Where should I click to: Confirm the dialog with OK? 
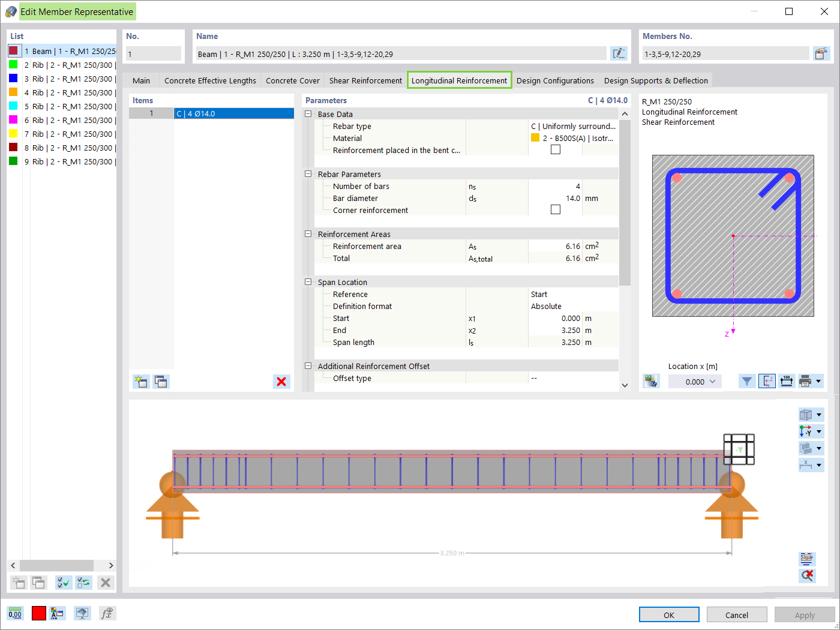669,614
